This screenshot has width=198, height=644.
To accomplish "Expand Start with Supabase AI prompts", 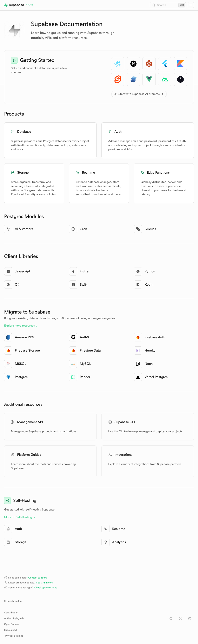I will [139, 94].
